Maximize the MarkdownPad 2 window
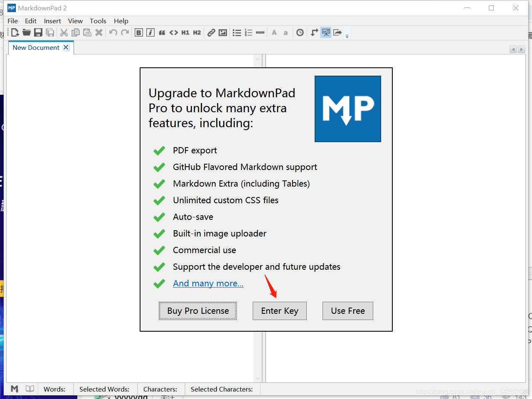The height and width of the screenshot is (399, 532). (x=491, y=8)
